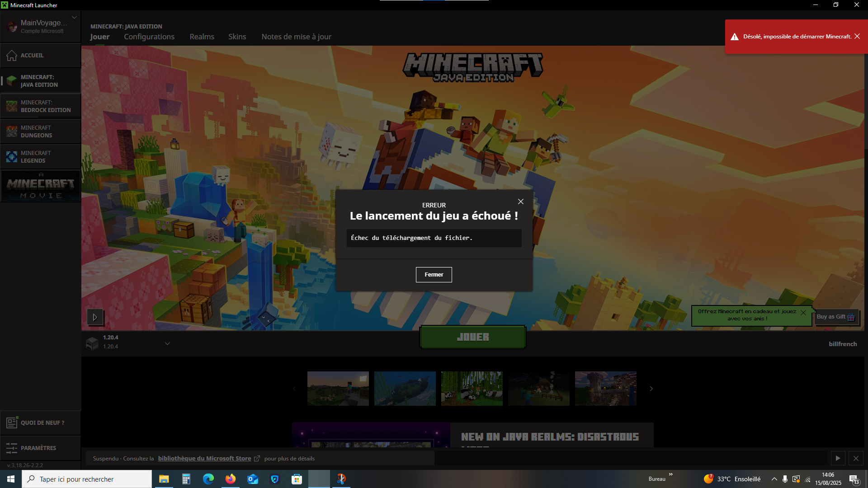Viewport: 868px width, 488px height.
Task: Show hidden system tray icons
Action: 774,479
